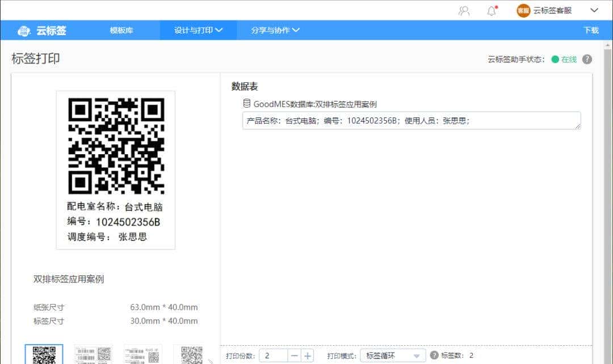The width and height of the screenshot is (613, 364).
Task: Click the 客服 customer service avatar icon
Action: pos(522,10)
